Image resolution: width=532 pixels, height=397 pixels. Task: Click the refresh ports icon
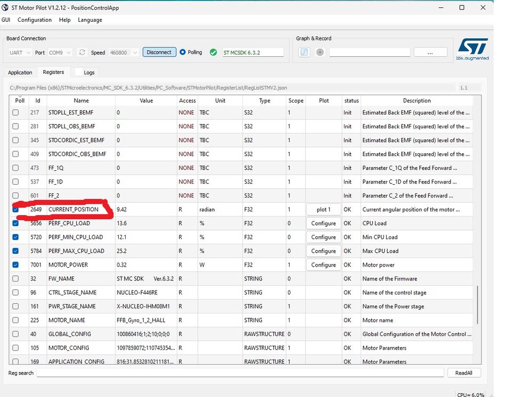click(x=82, y=52)
